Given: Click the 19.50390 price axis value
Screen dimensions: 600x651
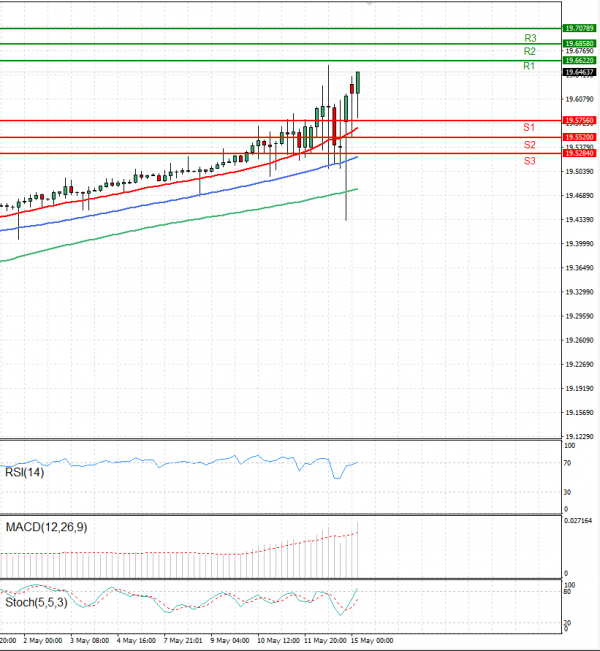Looking at the screenshot, I should [x=580, y=171].
